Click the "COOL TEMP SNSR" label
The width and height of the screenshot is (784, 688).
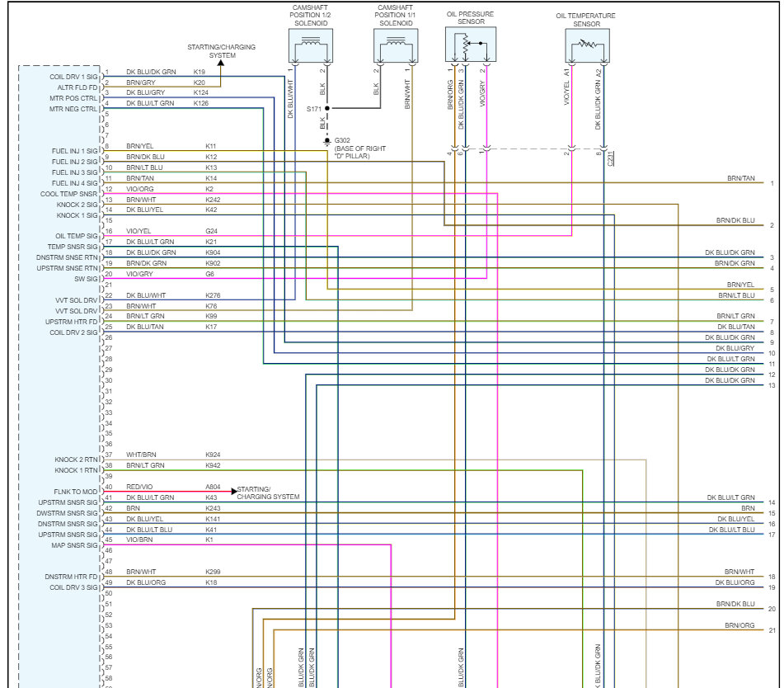(x=69, y=194)
